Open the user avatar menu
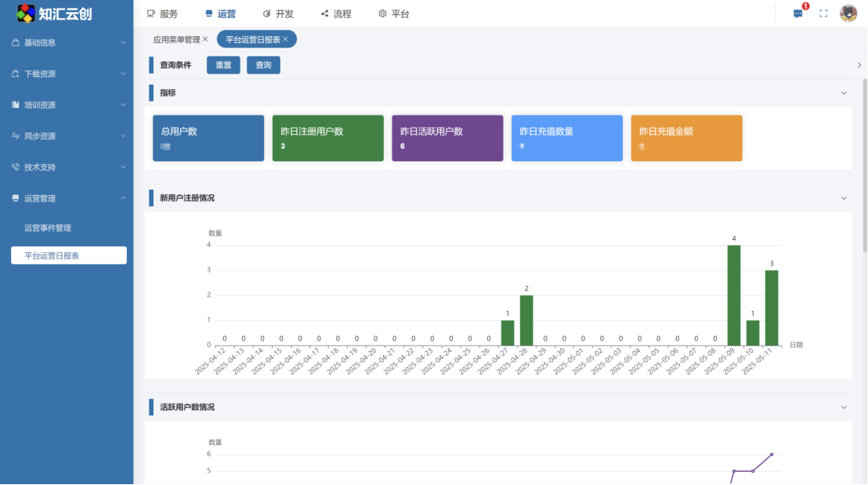Image resolution: width=868 pixels, height=485 pixels. click(848, 13)
